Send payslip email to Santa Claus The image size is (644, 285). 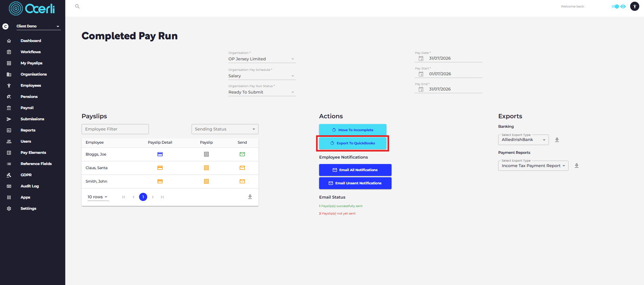[242, 168]
